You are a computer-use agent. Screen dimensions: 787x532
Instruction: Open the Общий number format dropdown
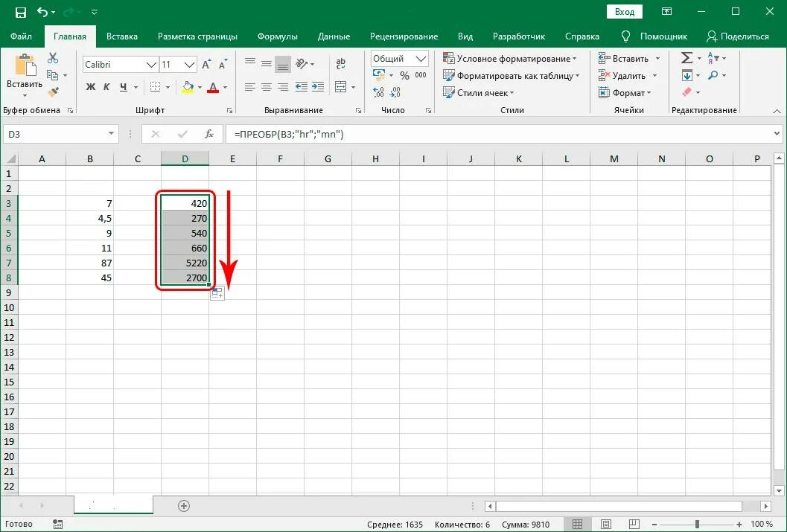pos(421,59)
